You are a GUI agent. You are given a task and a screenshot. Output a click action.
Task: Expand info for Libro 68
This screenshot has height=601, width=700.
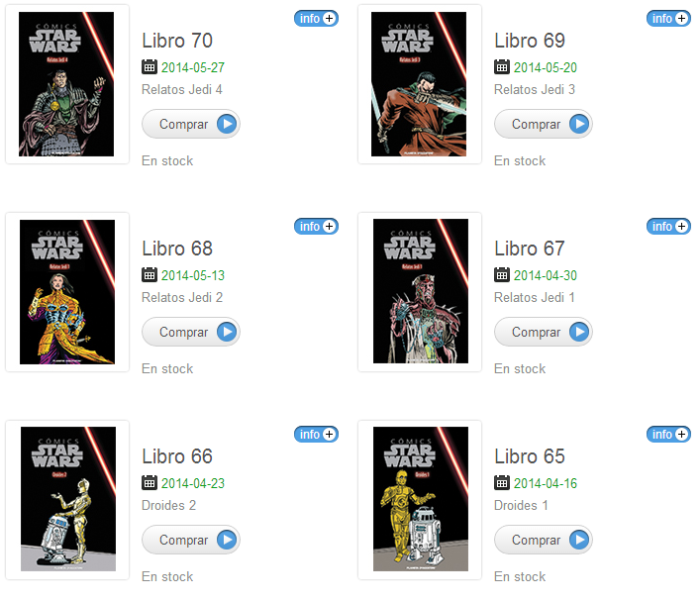tap(316, 227)
